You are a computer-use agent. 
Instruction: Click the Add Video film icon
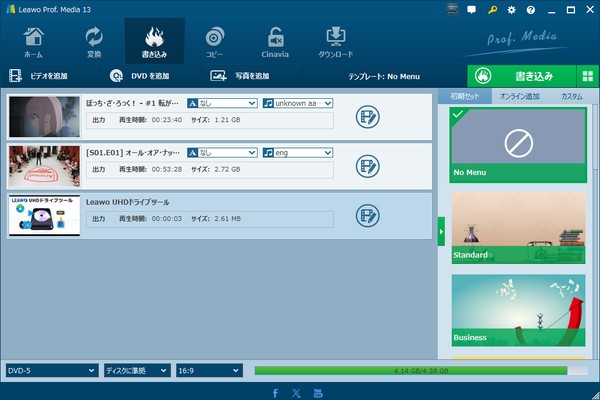pyautogui.click(x=15, y=76)
